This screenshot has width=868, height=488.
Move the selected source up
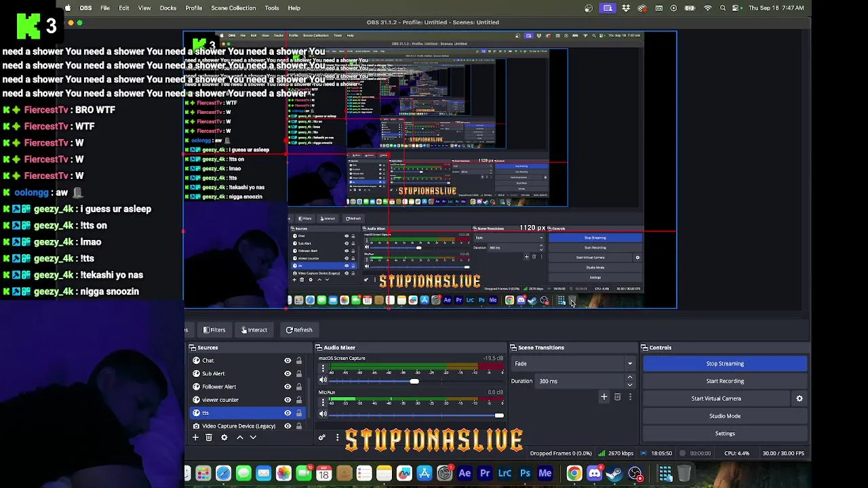pos(239,438)
